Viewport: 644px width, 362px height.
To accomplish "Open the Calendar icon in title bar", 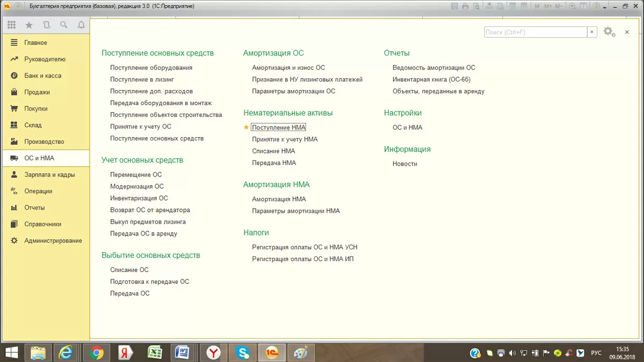I will point(524,6).
